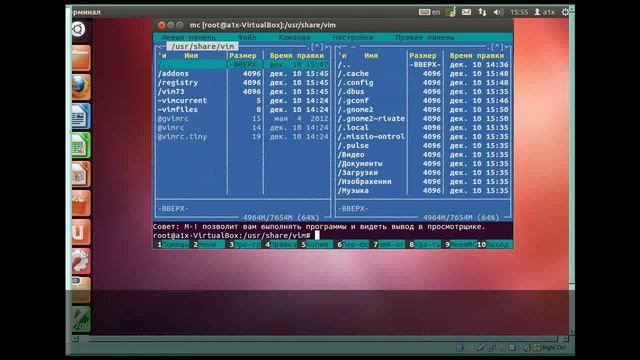Open System Settings wrench icon in launcher
The image size is (640, 360).
click(x=81, y=261)
